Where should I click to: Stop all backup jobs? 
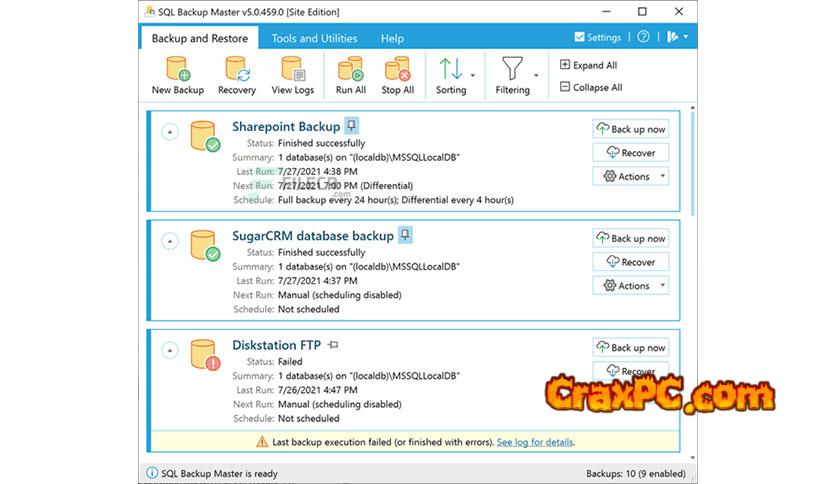398,76
